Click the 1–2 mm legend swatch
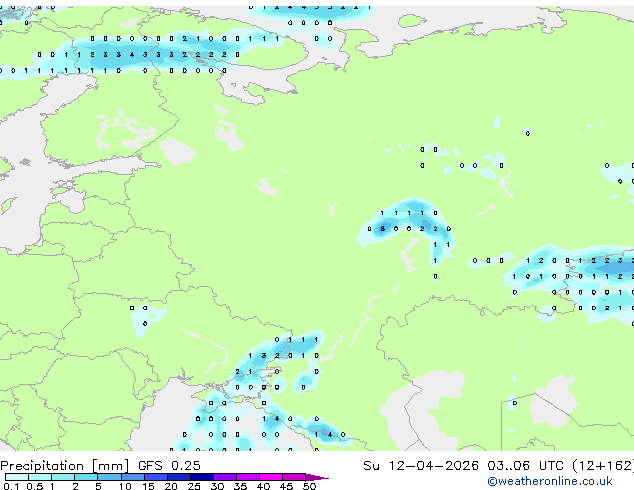634x490 pixels. pos(63,477)
